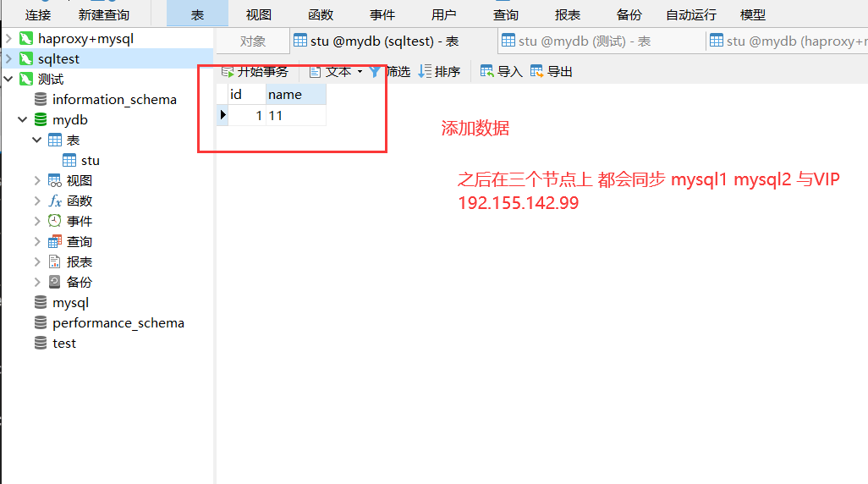Open the 模型 (Model) section
The height and width of the screenshot is (484, 868).
753,15
